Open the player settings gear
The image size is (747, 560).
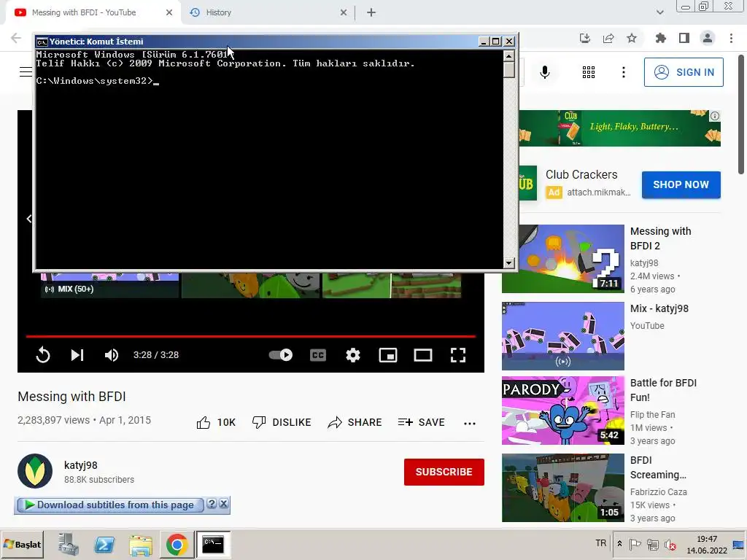pos(353,355)
